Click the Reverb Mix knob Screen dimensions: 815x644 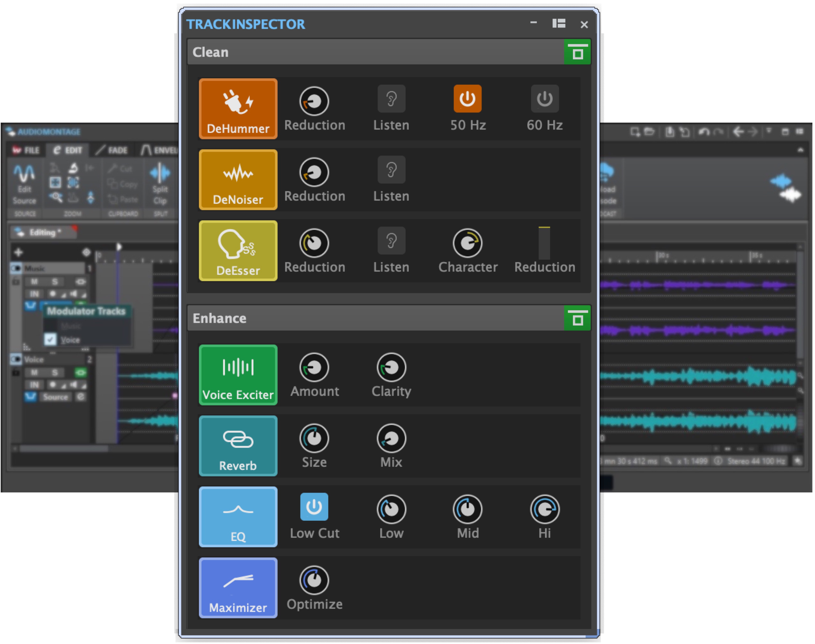(391, 438)
